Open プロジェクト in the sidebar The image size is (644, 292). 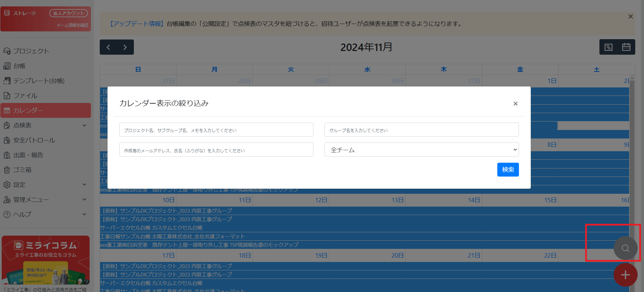[x=31, y=51]
